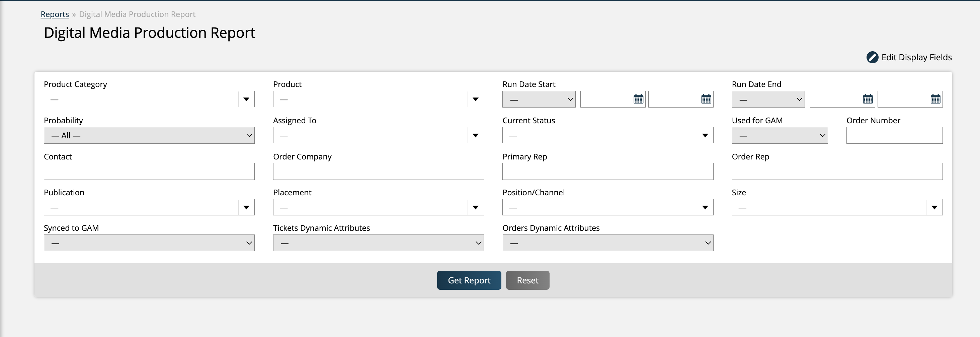Click the Get Report button
Viewport: 980px width, 337px height.
(x=469, y=280)
